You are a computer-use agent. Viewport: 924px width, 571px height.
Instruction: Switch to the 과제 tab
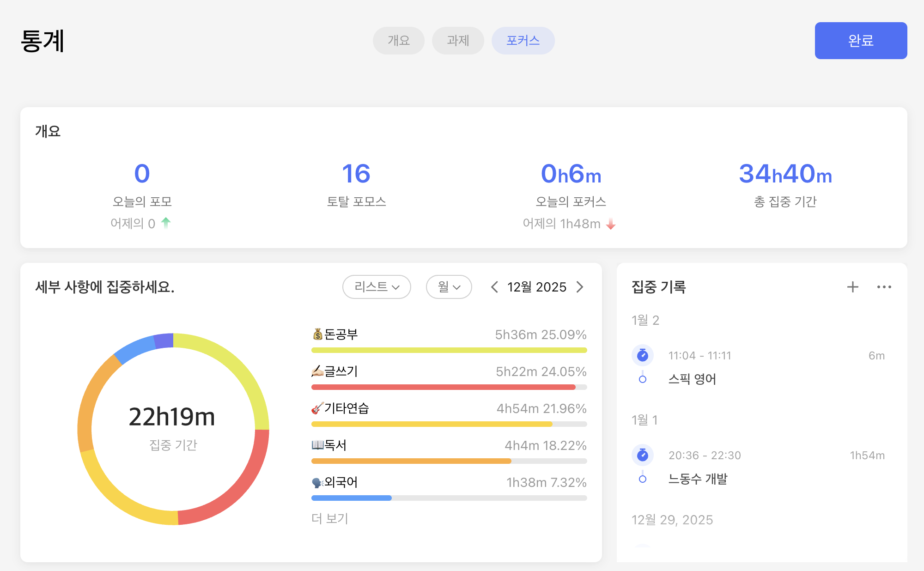pos(458,41)
